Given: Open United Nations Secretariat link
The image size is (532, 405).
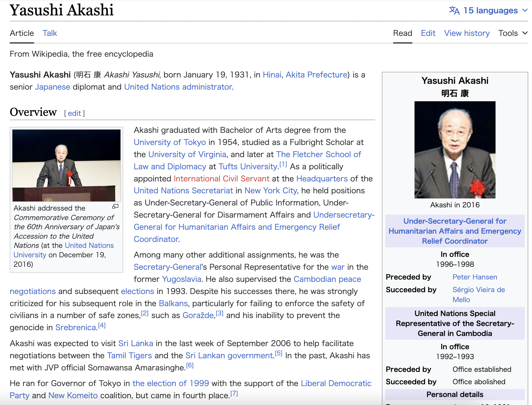Looking at the screenshot, I should tap(183, 191).
